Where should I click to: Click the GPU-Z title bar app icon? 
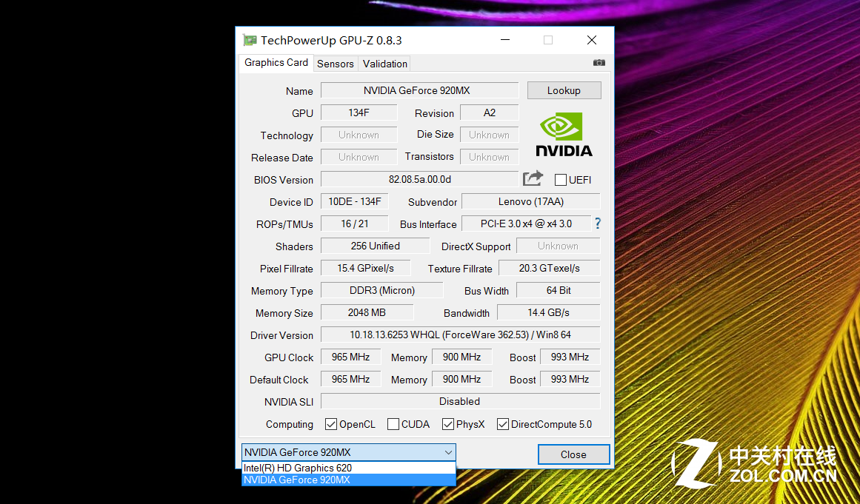250,40
